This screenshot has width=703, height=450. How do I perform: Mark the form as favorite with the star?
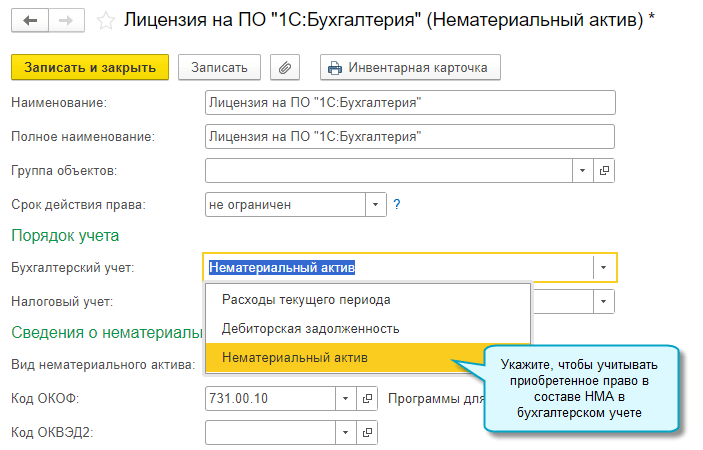[103, 20]
